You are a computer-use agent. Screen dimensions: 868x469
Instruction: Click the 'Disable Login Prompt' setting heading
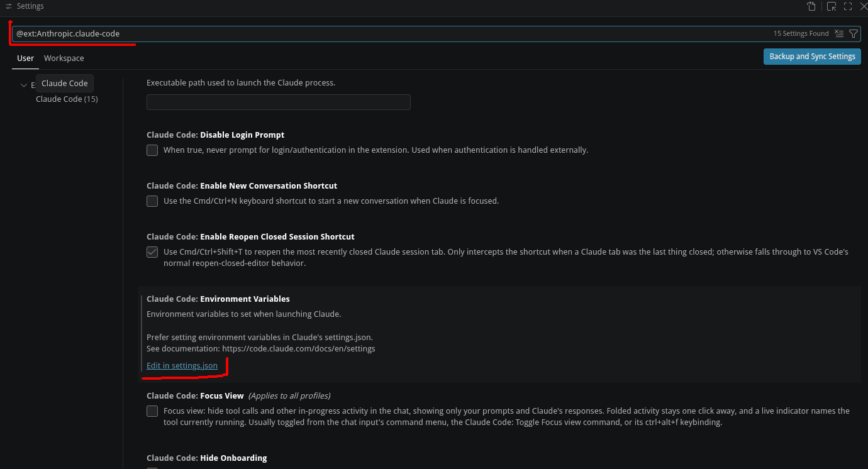tap(242, 135)
